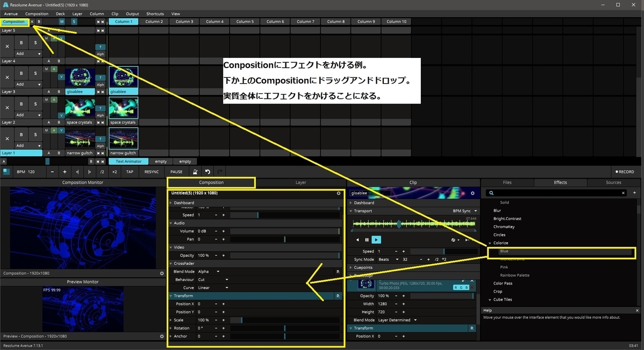Switch to the Layer tab
The width and height of the screenshot is (644, 350).
pyautogui.click(x=301, y=183)
